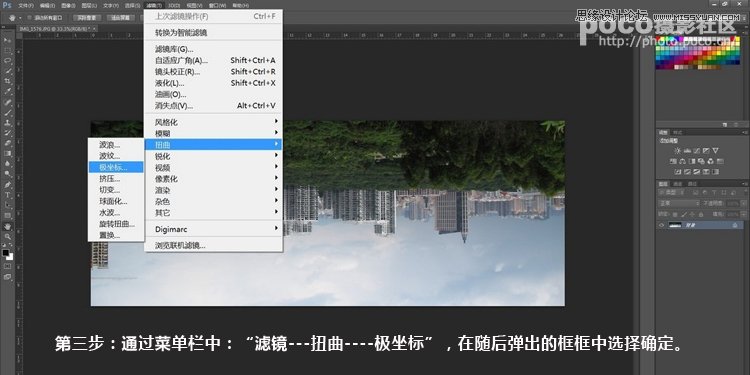Expand the 像素化 (Pixelate) submenu
This screenshot has width=750, height=375.
[213, 178]
